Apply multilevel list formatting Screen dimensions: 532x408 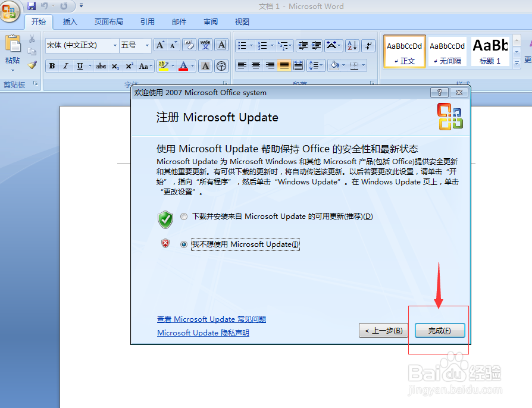(284, 45)
